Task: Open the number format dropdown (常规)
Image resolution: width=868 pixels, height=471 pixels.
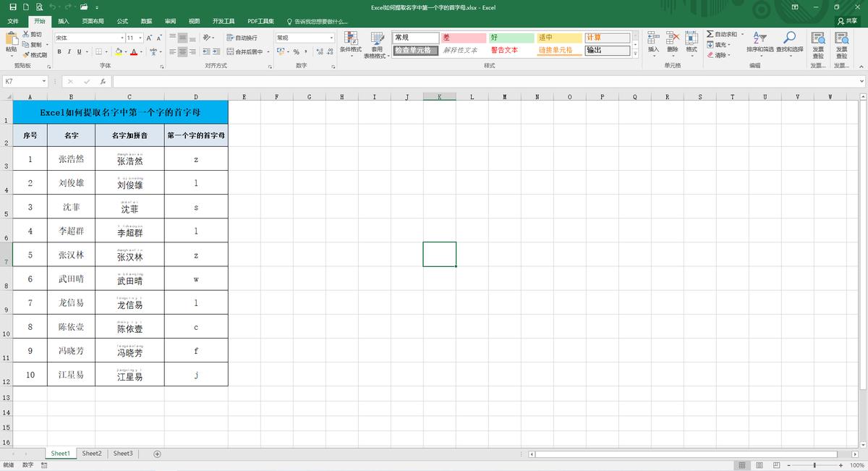Action: pyautogui.click(x=331, y=38)
